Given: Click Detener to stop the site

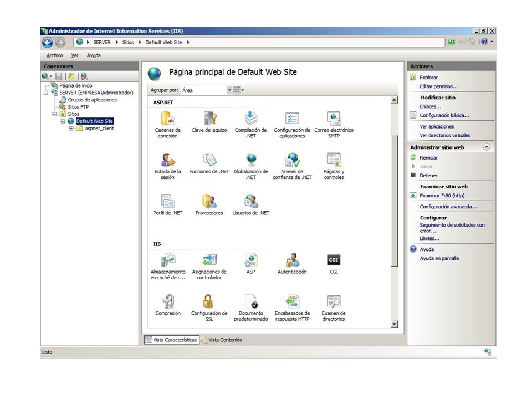Looking at the screenshot, I should pyautogui.click(x=428, y=176).
